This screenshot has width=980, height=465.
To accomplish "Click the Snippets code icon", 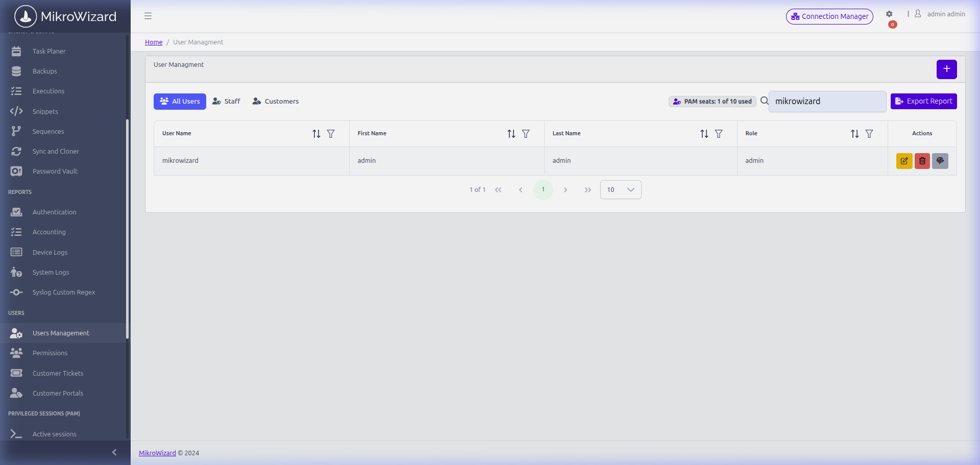I will tap(16, 111).
